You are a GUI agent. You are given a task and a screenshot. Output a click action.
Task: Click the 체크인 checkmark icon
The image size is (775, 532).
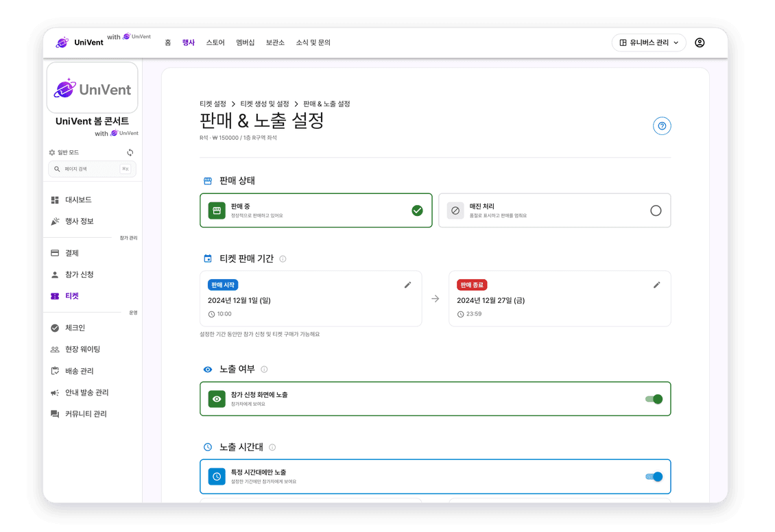pos(55,328)
